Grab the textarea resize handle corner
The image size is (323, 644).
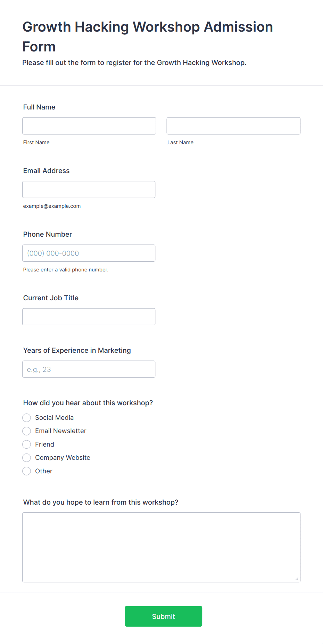[297, 579]
